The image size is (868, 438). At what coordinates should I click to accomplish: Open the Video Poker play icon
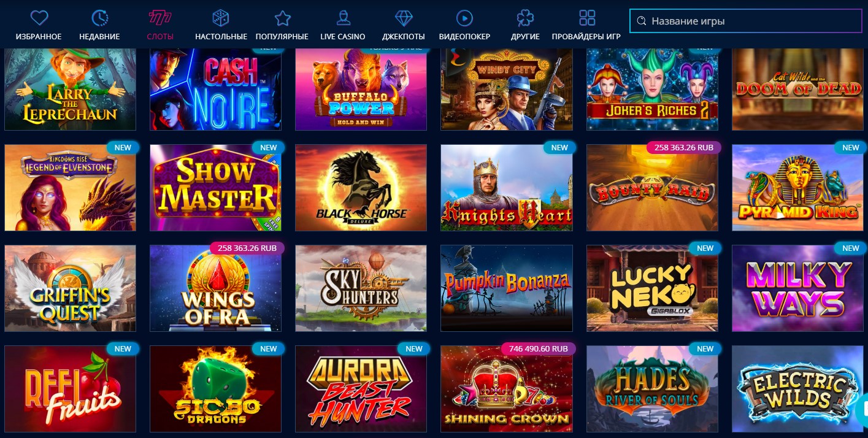(464, 17)
